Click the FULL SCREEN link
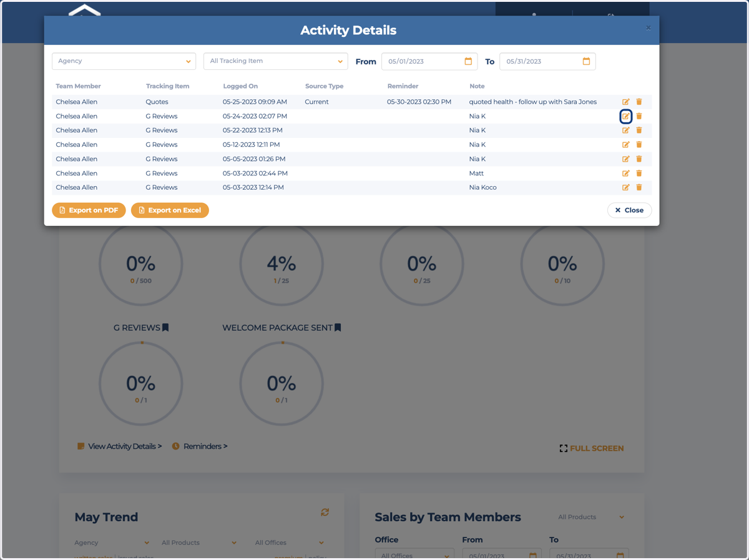 click(x=591, y=448)
